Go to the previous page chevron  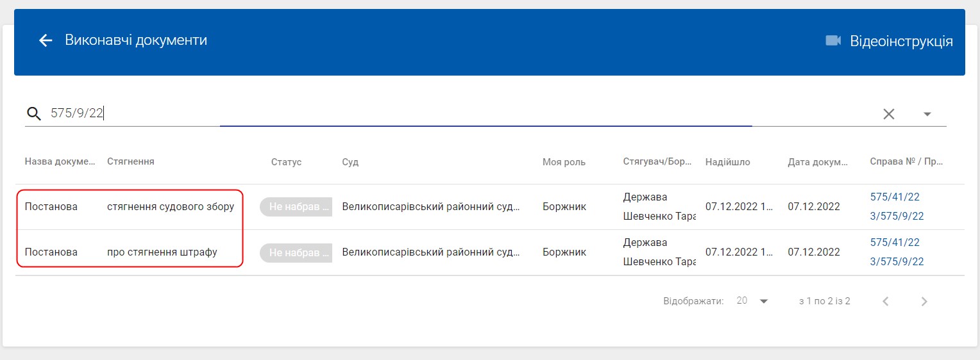886,301
